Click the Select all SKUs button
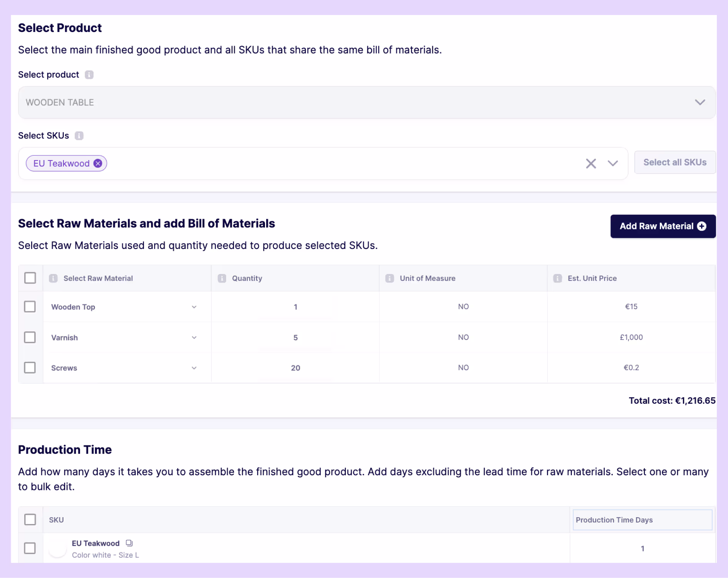 coord(675,162)
